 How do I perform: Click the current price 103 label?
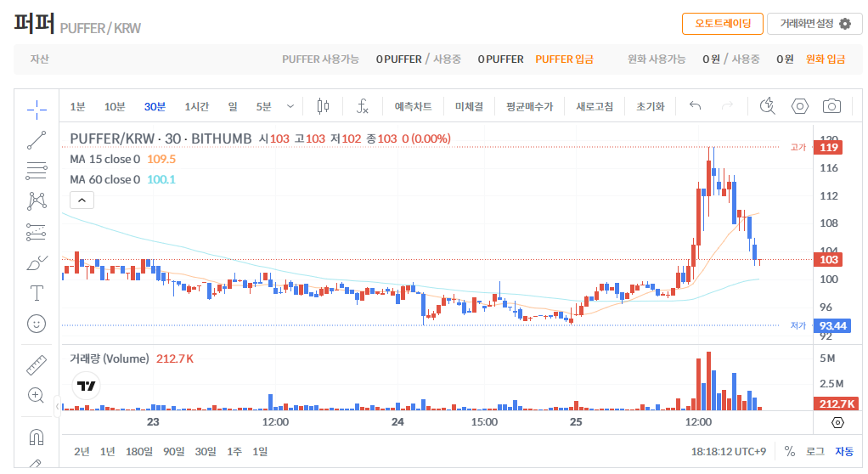click(x=829, y=260)
